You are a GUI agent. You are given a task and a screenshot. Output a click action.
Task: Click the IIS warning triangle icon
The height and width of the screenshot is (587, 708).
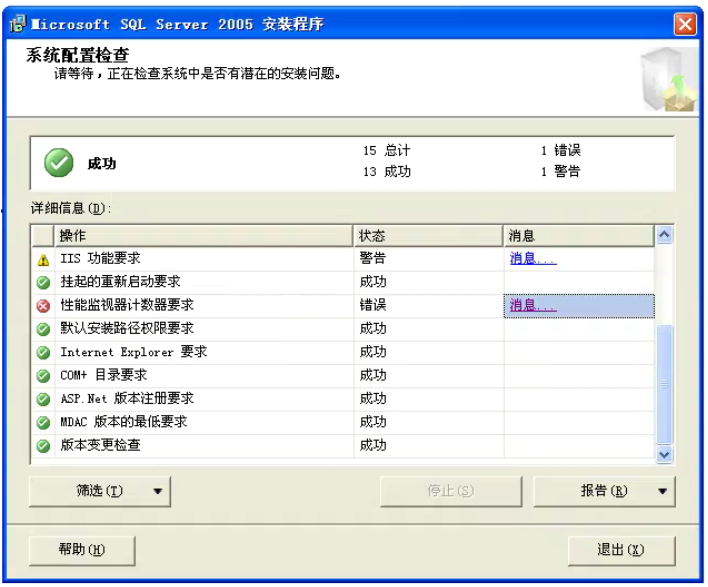(x=43, y=260)
